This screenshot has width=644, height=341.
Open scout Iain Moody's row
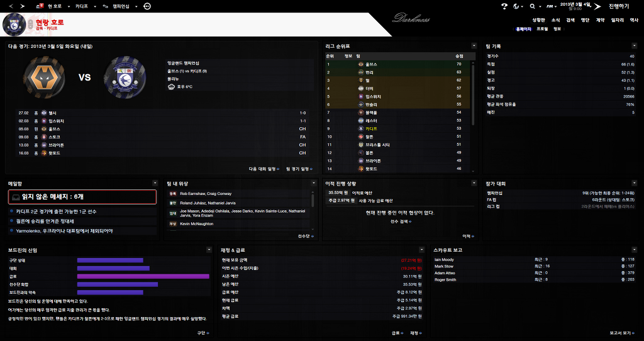(535, 260)
